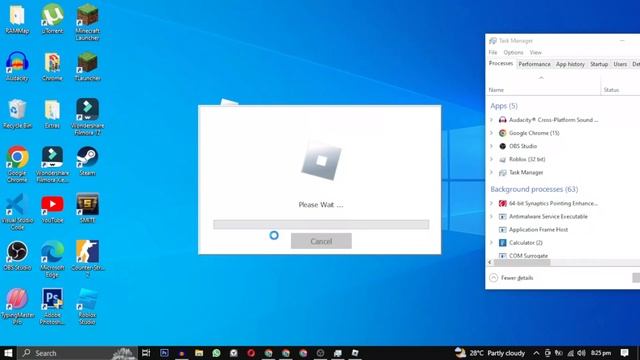This screenshot has height=360, width=640.
Task: Open the File menu in Task Manager
Action: (493, 52)
